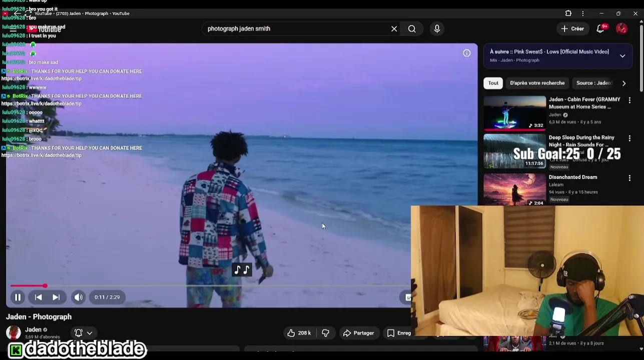
Task: Open the notifications bell
Action: 600,28
